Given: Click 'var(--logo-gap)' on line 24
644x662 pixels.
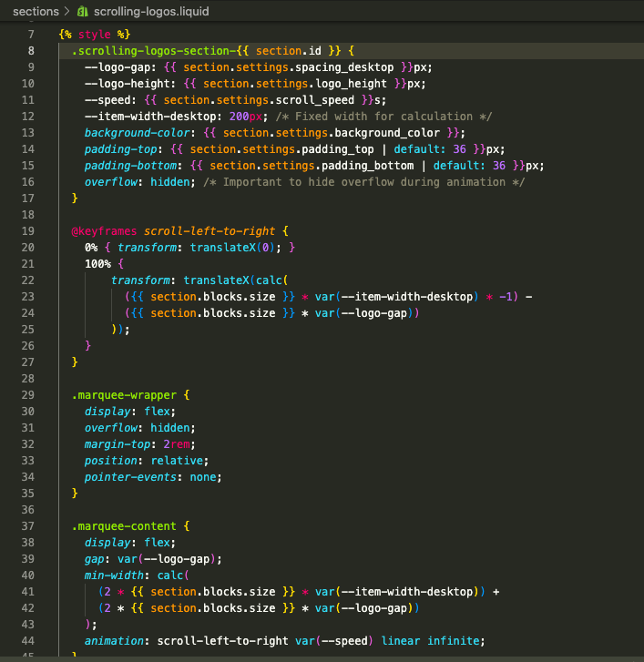Looking at the screenshot, I should click(x=364, y=313).
